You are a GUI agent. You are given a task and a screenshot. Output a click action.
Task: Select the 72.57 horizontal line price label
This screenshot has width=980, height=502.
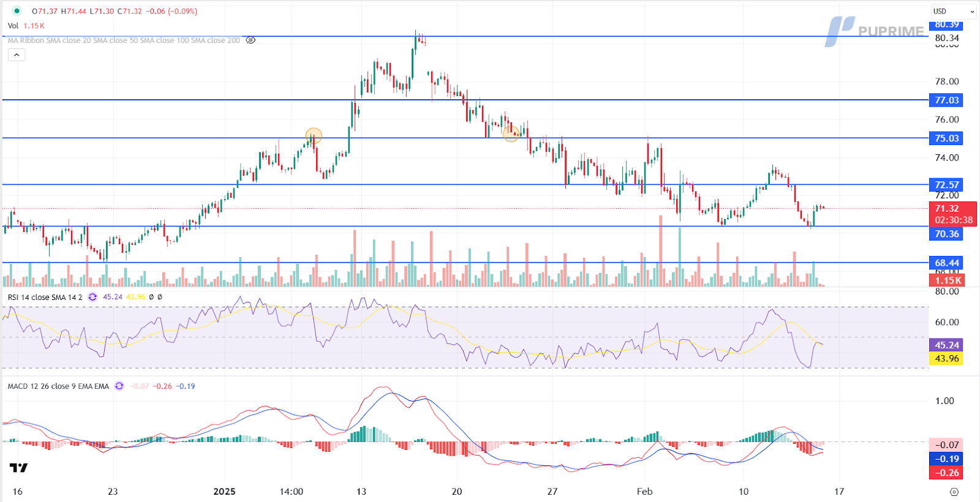[x=946, y=185]
